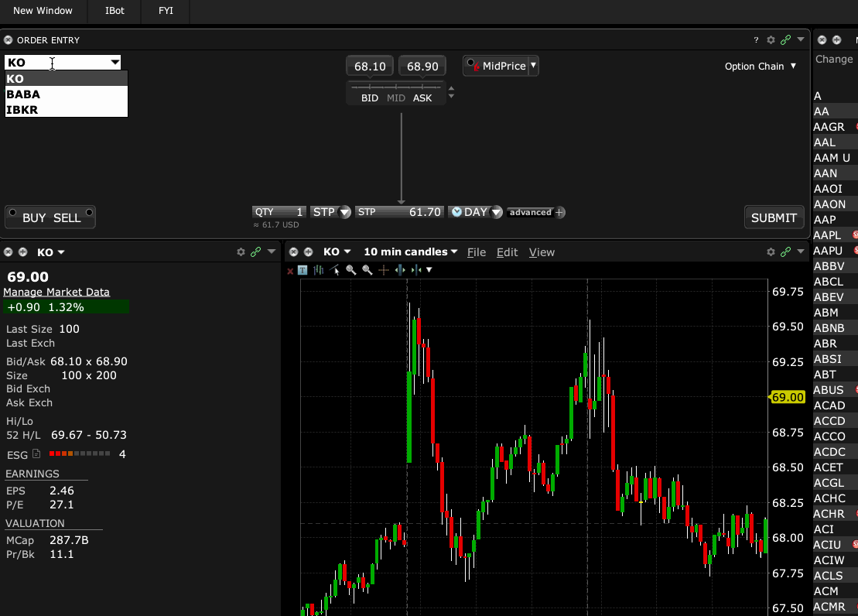This screenshot has height=616, width=858.
Task: Click the bar chart type icon
Action: (318, 270)
